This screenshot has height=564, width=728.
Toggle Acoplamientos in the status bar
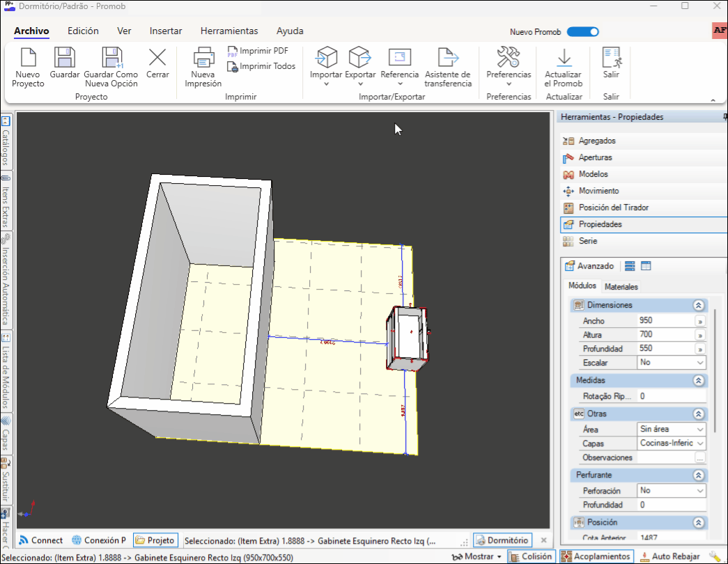coord(597,556)
